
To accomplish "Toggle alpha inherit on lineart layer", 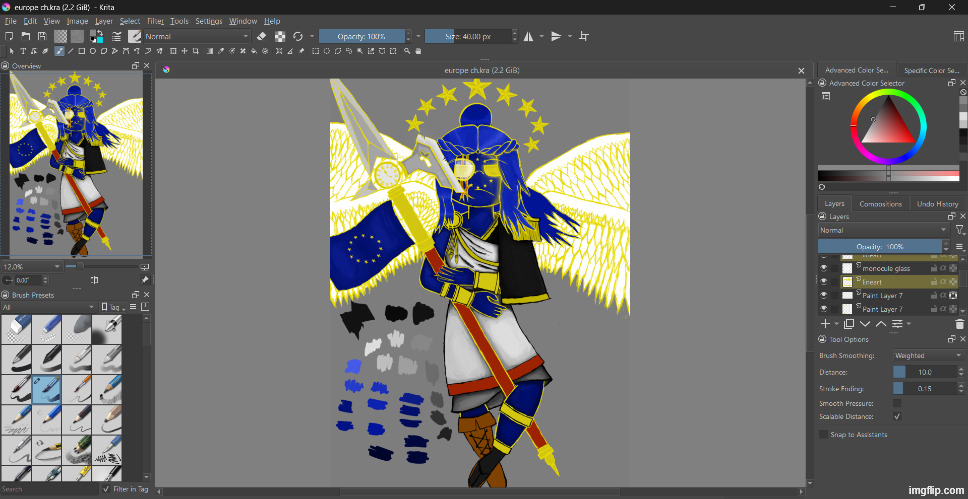I will [x=943, y=282].
